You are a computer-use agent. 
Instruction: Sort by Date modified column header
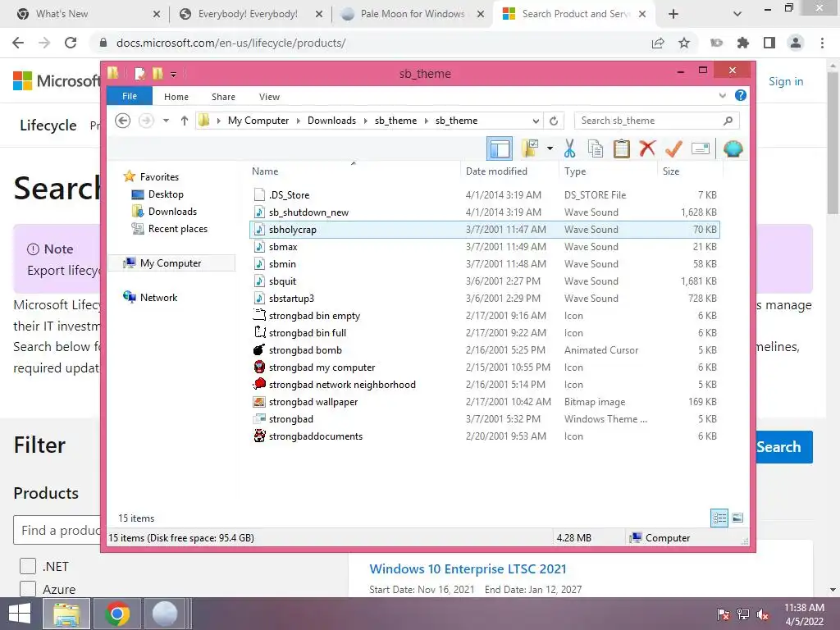click(x=509, y=171)
